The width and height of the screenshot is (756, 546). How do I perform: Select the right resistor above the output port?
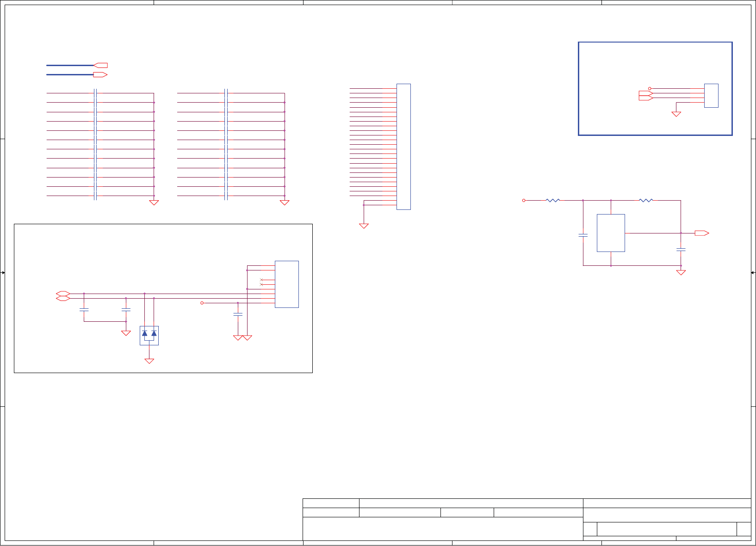point(646,200)
